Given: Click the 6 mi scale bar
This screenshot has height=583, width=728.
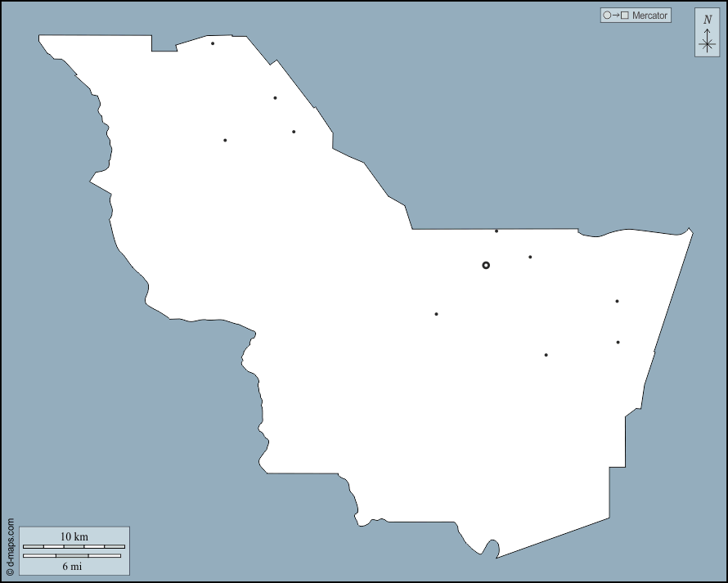Looking at the screenshot, I should click(x=72, y=556).
